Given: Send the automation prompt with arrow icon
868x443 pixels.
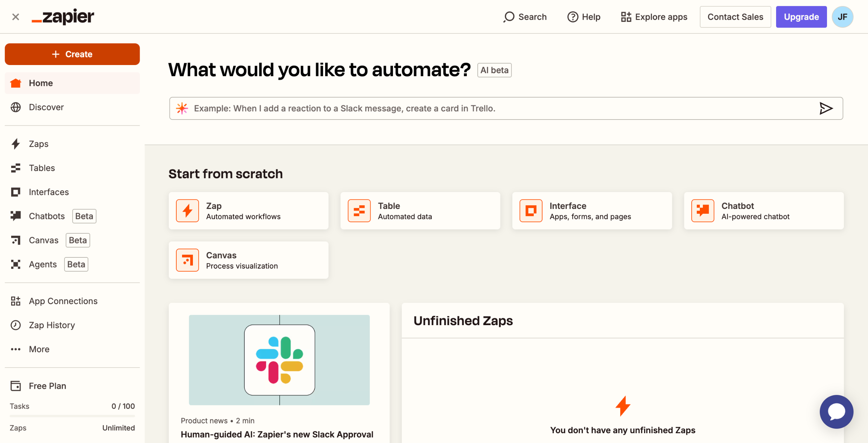Looking at the screenshot, I should 826,108.
